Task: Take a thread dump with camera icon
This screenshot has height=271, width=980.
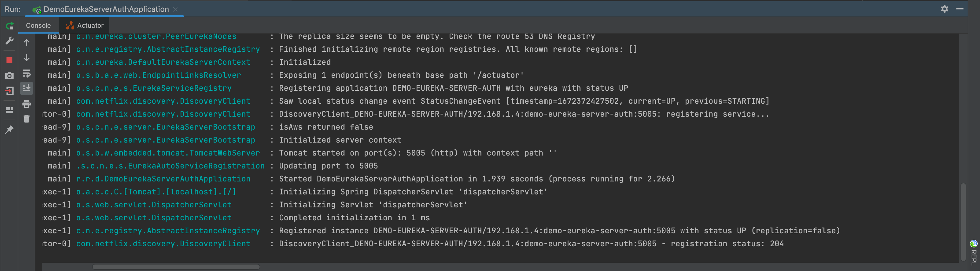Action: coord(10,76)
